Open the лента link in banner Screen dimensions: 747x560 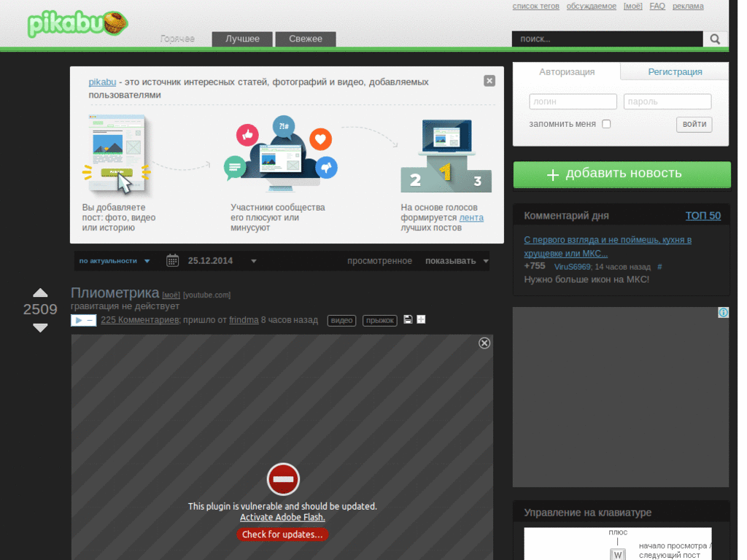pos(471,217)
